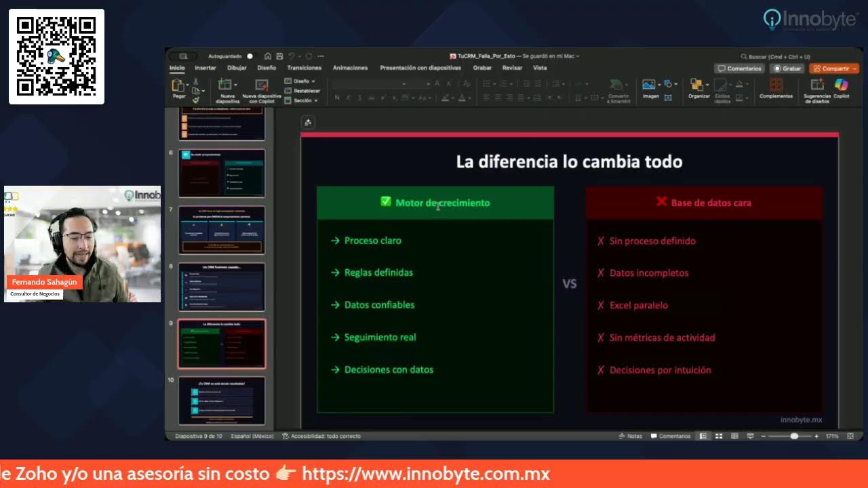The height and width of the screenshot is (488, 868).
Task: Click the Comentarios button near Compartir
Action: (x=739, y=68)
